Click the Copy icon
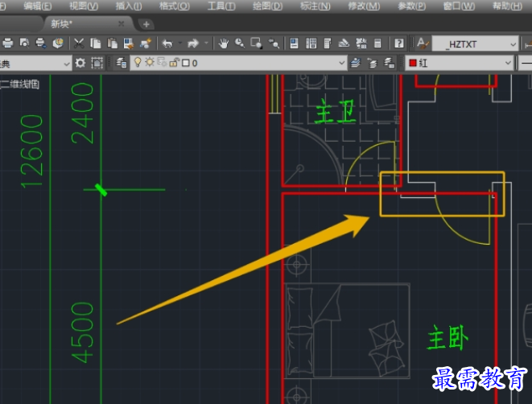 95,43
